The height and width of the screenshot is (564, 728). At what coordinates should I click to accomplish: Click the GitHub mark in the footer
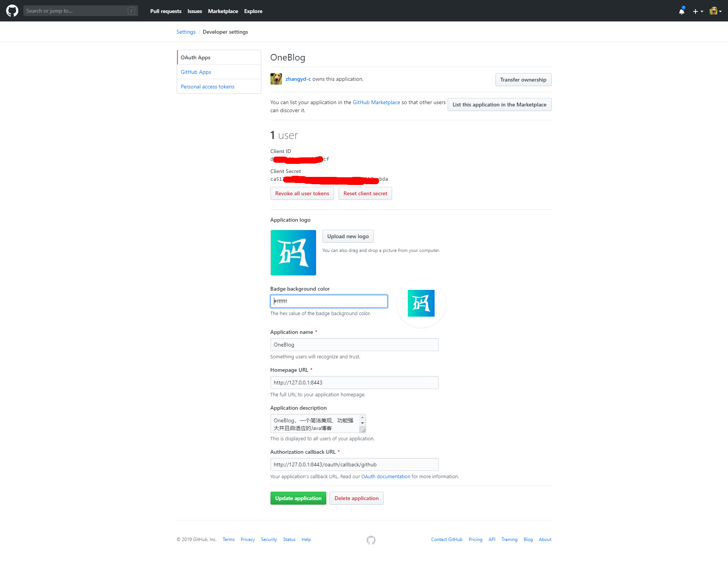click(x=371, y=540)
